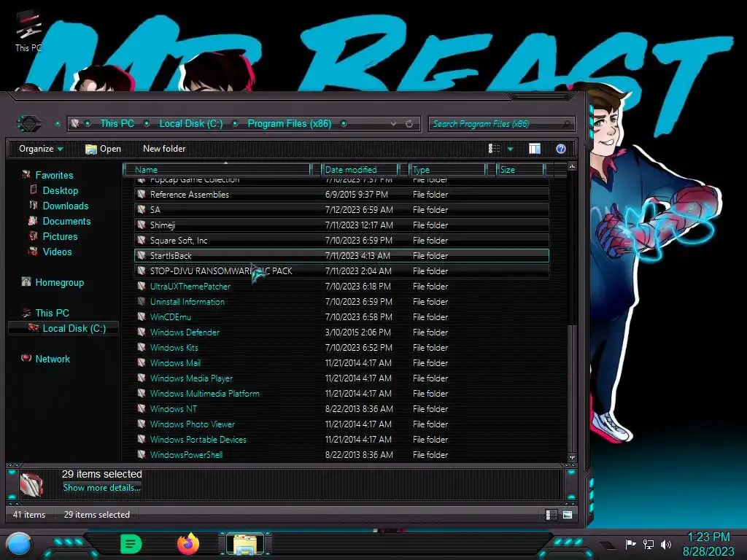Select the WindowsPowerShell folder name
This screenshot has height=560, width=747.
186,455
